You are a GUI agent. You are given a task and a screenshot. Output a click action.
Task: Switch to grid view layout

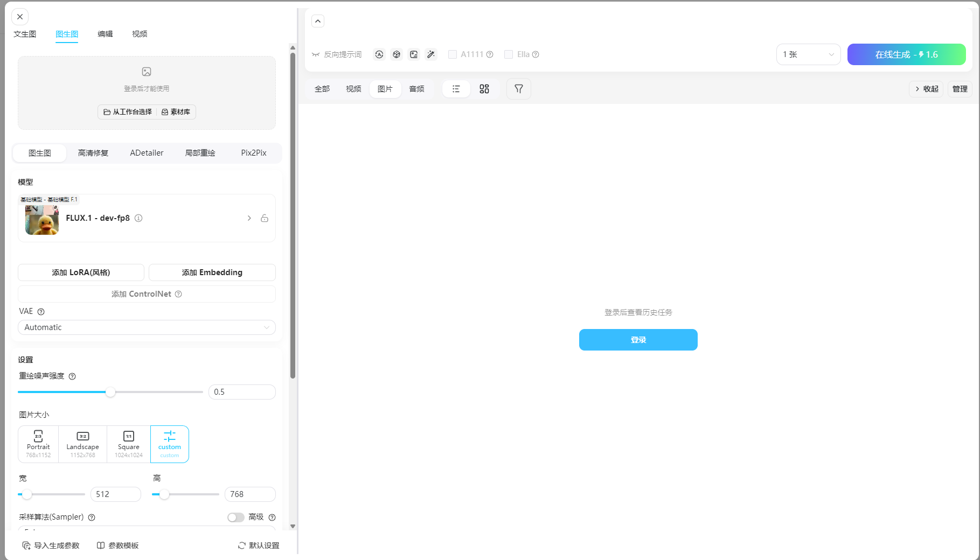484,89
